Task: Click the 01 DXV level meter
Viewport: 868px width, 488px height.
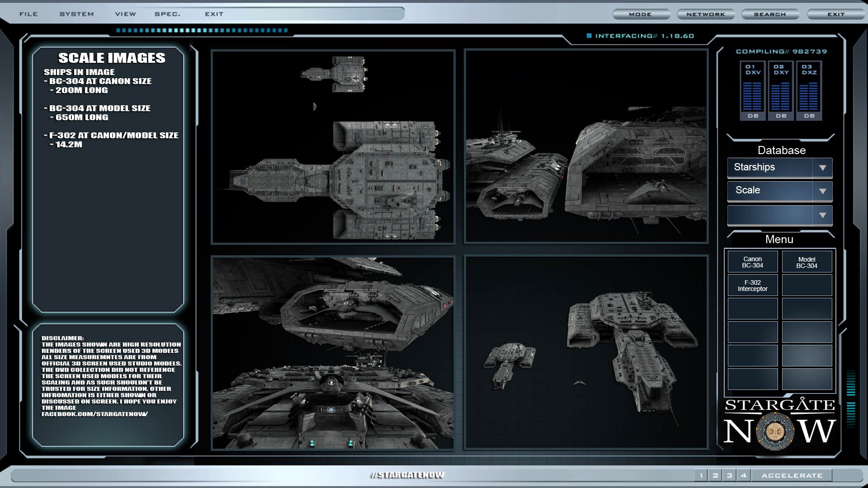Action: coord(753,91)
